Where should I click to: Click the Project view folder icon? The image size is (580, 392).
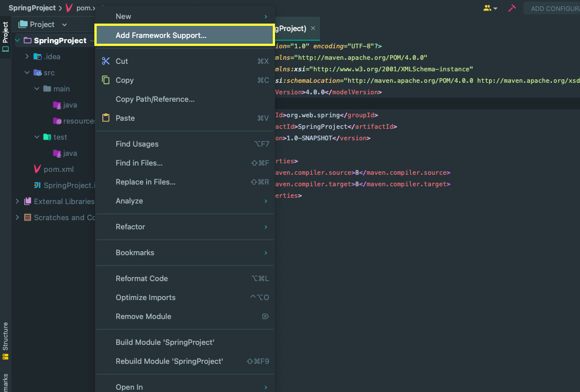tap(23, 24)
